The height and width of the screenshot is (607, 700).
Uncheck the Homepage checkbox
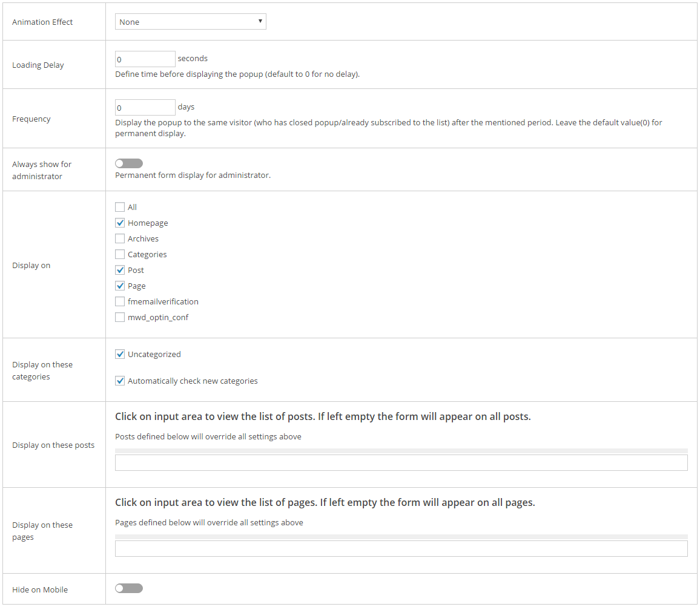coord(120,223)
